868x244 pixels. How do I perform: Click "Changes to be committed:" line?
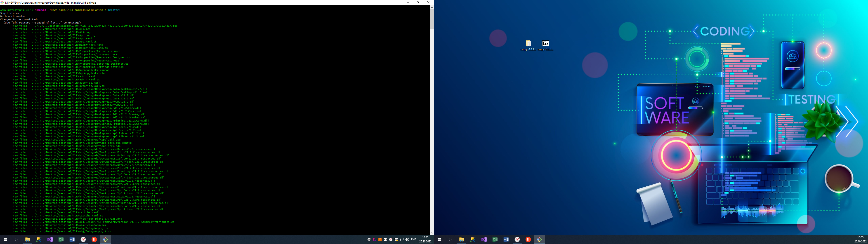[x=19, y=20]
